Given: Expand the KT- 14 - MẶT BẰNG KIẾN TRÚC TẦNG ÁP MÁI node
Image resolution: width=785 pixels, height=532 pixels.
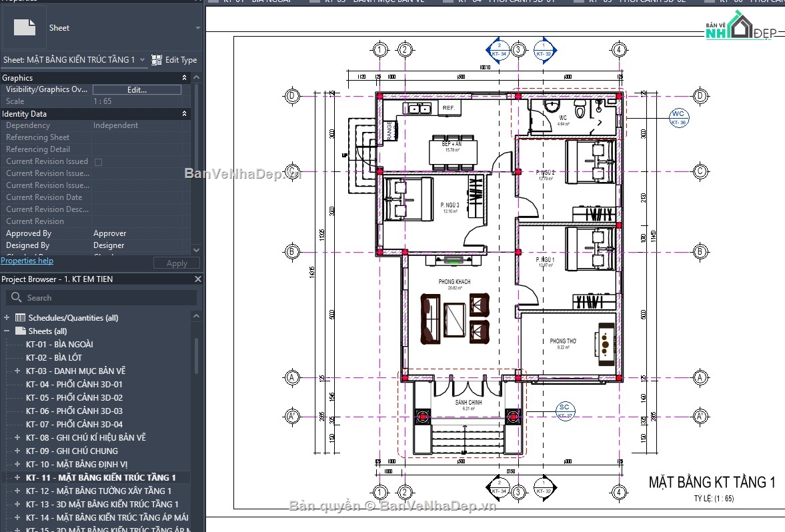Looking at the screenshot, I should [x=17, y=517].
